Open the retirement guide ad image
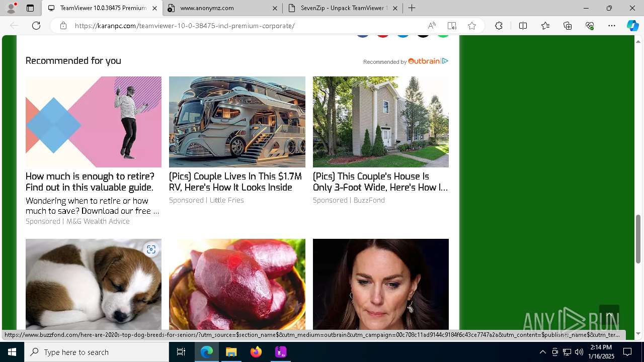Image resolution: width=644 pixels, height=362 pixels. (x=94, y=122)
